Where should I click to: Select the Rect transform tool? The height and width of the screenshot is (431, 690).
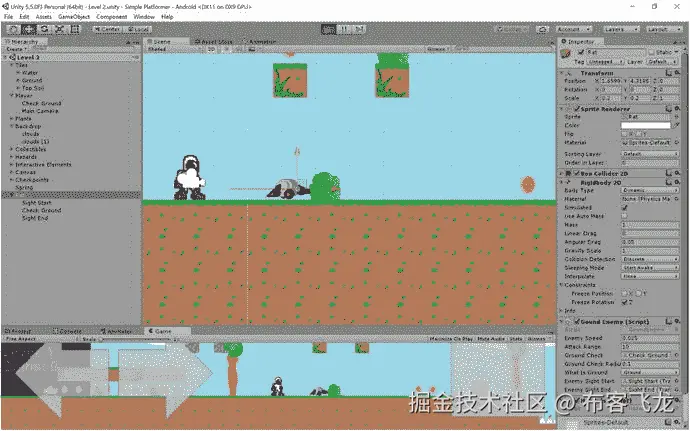(x=75, y=29)
